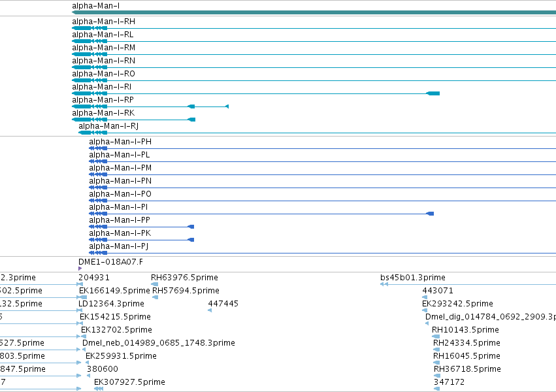The image size is (556, 392).
Task: Select the bs45b01.3prime label
Action: coord(413,278)
